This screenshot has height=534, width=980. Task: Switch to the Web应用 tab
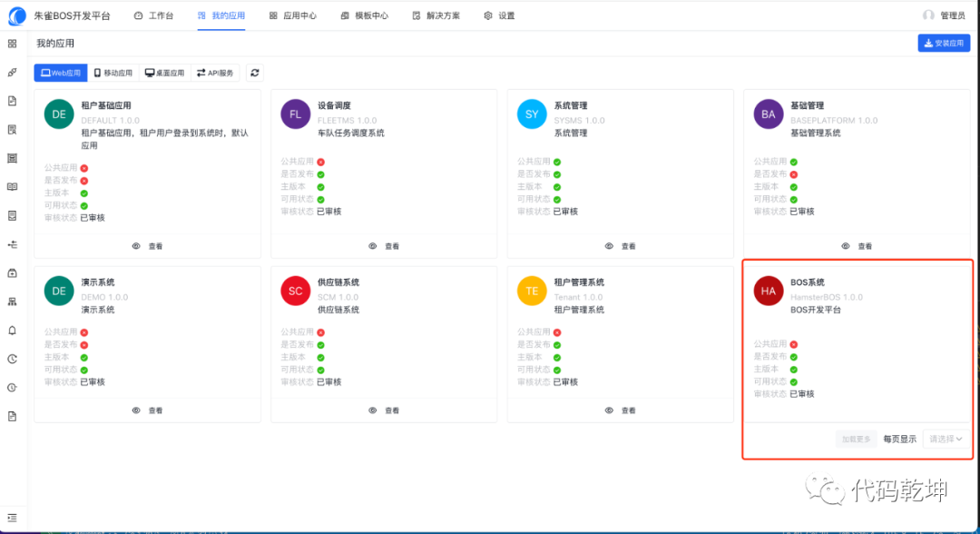click(x=61, y=74)
